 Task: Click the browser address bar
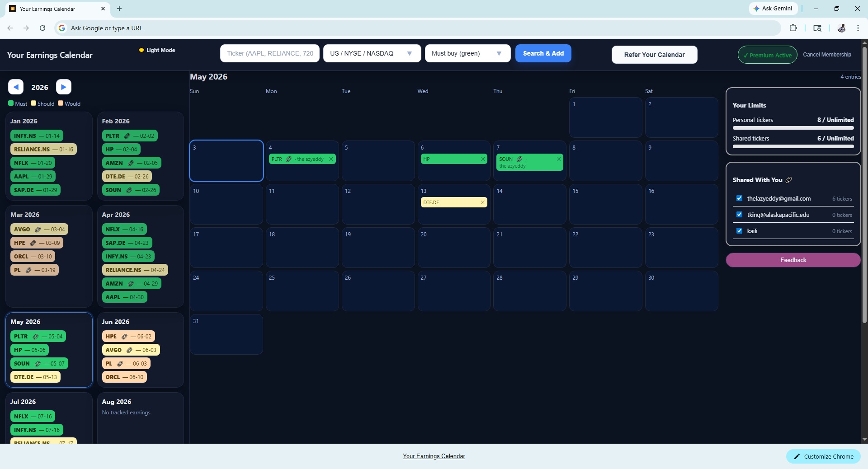click(418, 28)
